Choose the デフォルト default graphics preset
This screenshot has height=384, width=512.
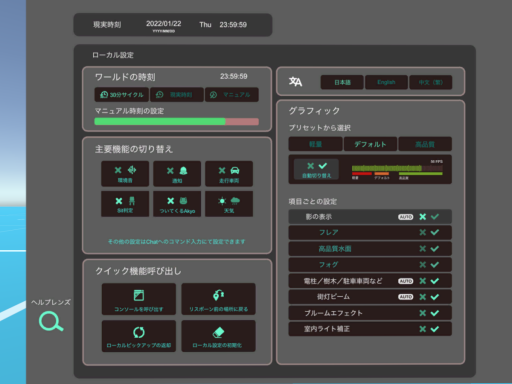click(x=370, y=144)
